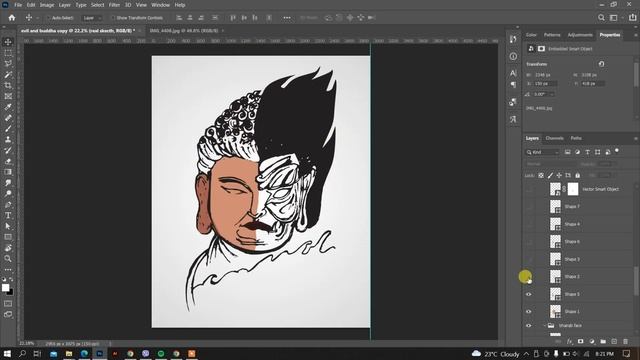The height and width of the screenshot is (360, 640).
Task: Select the Hand tool
Action: click(x=8, y=248)
